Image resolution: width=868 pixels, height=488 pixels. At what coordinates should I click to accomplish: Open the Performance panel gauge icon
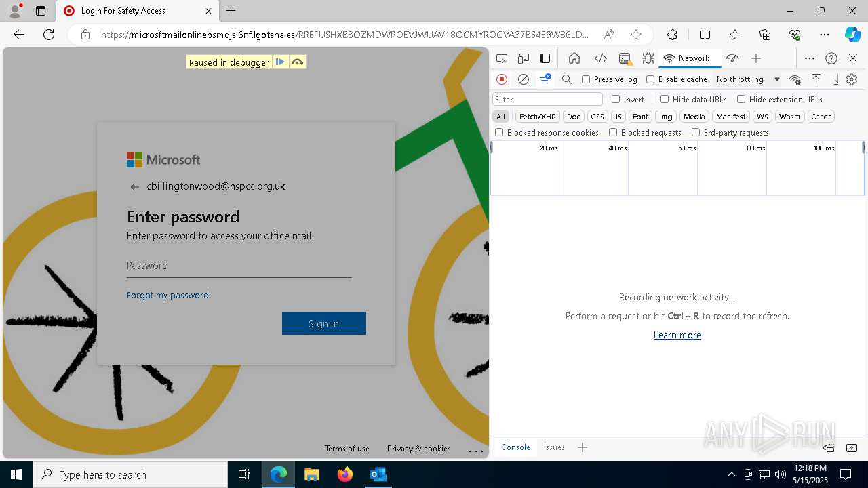coord(732,58)
